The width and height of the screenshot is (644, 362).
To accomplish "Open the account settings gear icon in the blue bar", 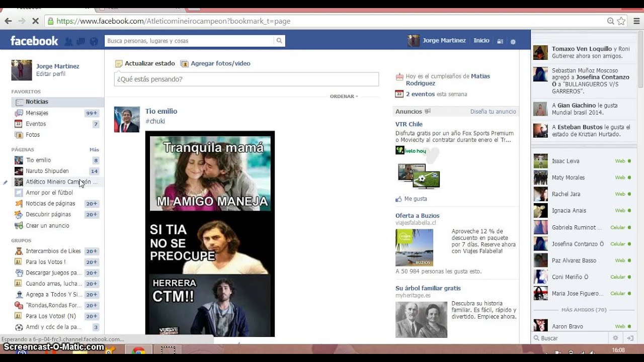I will 513,42.
